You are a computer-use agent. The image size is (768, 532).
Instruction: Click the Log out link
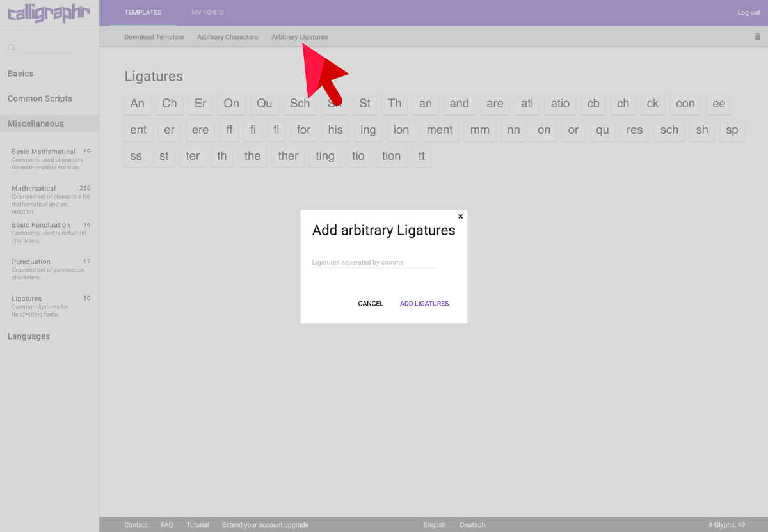pyautogui.click(x=748, y=12)
